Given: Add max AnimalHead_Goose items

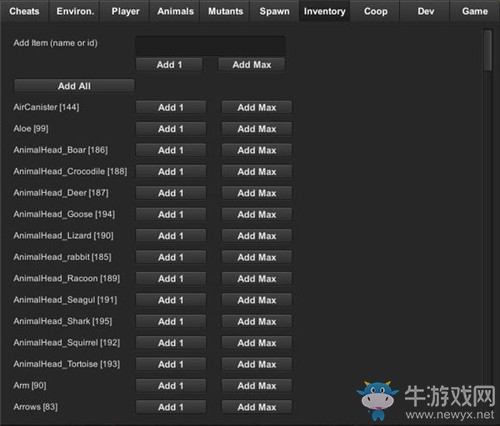Looking at the screenshot, I should click(257, 214).
